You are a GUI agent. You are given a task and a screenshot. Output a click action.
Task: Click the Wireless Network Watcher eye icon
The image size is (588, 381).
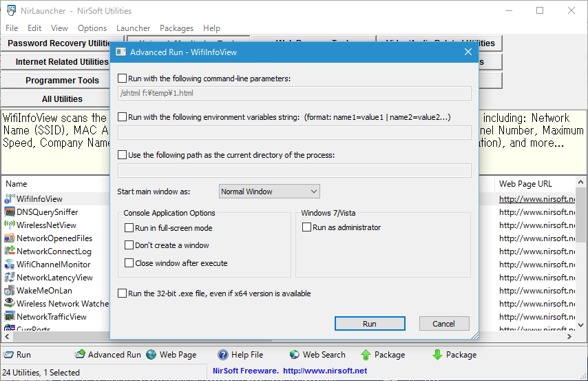[x=10, y=303]
